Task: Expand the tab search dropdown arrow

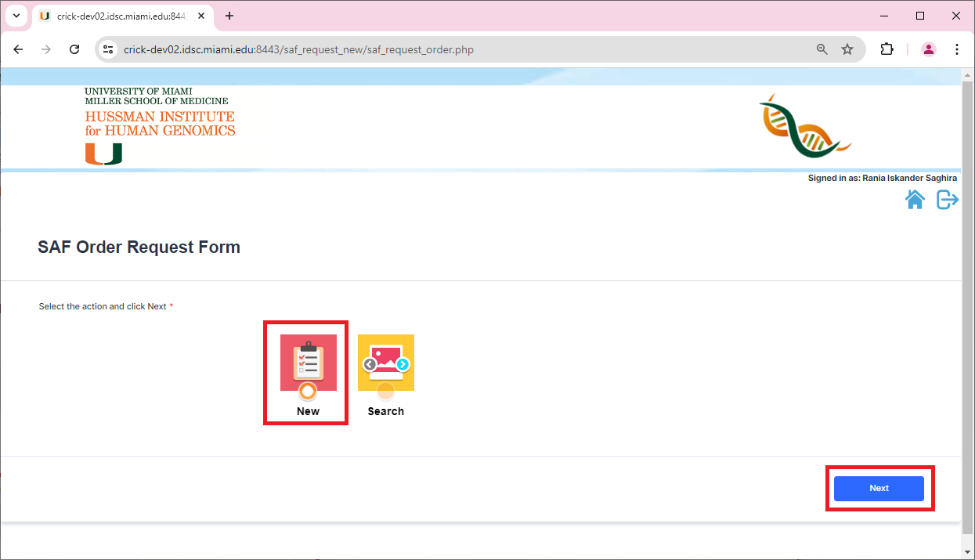Action: pos(16,16)
